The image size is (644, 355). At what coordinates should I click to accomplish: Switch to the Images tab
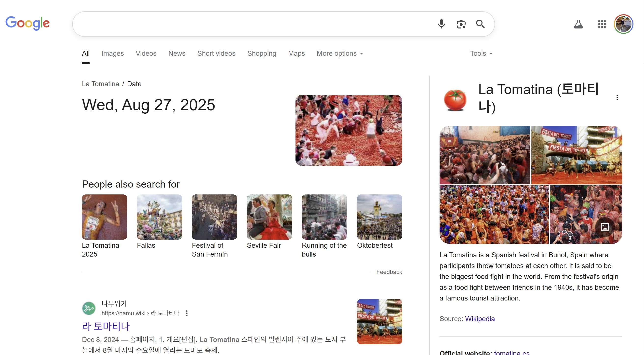click(112, 54)
